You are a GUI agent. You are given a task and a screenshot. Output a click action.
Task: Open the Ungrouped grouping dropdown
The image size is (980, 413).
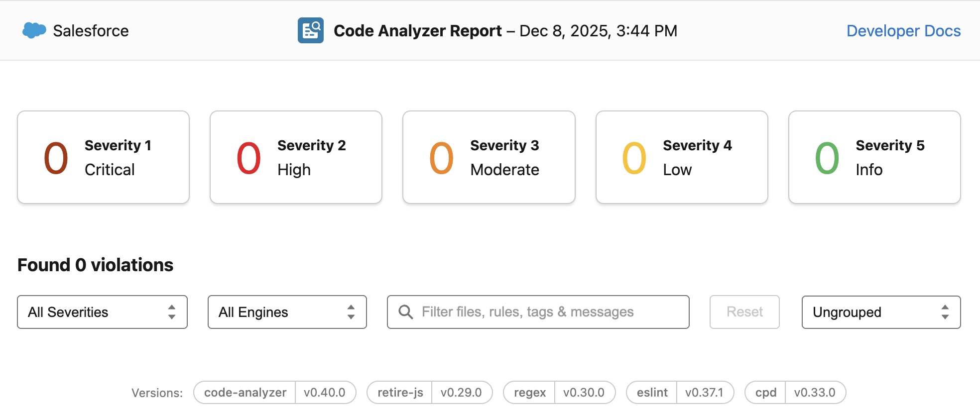pos(881,312)
